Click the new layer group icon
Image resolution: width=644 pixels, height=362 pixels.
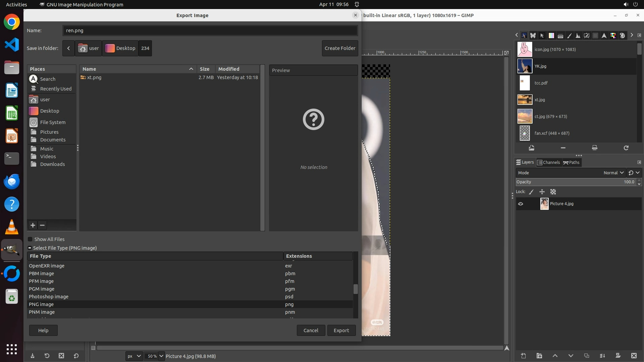click(539, 356)
